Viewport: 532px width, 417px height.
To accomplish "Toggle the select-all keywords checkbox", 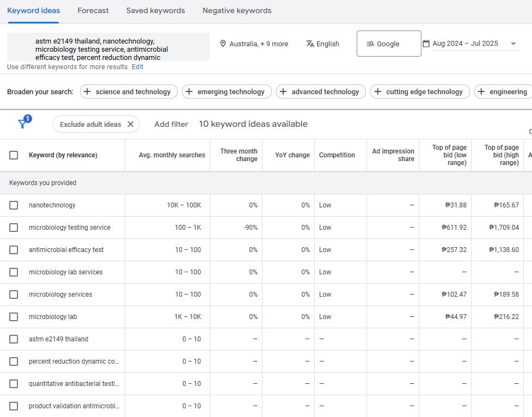I will tap(14, 155).
